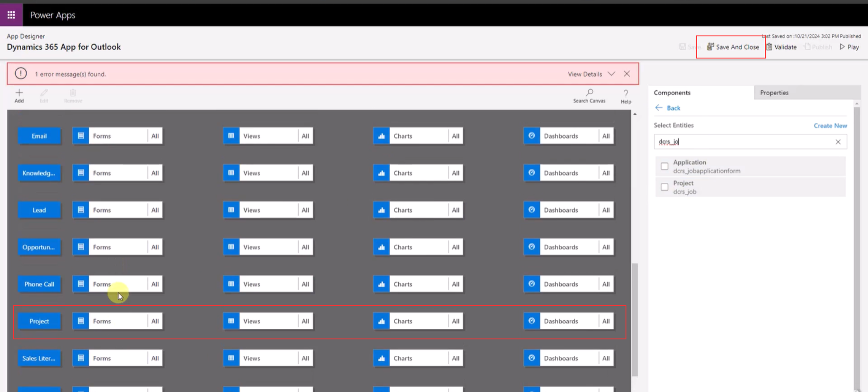The height and width of the screenshot is (392, 868).
Task: Click the Select Entities search field
Action: [750, 142]
